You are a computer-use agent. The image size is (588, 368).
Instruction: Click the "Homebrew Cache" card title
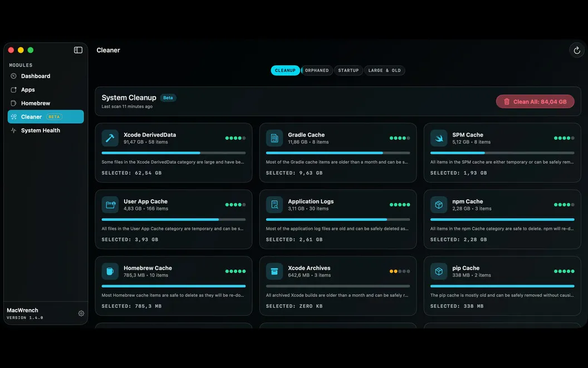(148, 268)
